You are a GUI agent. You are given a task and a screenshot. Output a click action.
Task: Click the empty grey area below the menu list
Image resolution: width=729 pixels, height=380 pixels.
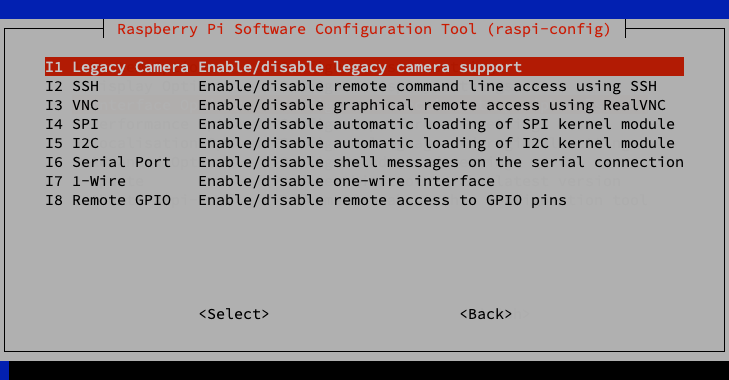coord(364,256)
